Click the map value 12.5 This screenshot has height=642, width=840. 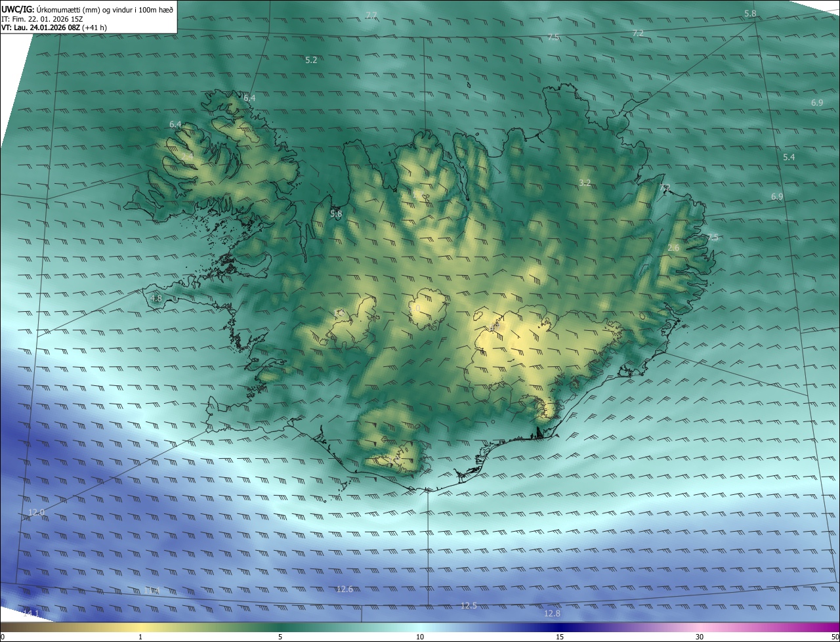[469, 605]
